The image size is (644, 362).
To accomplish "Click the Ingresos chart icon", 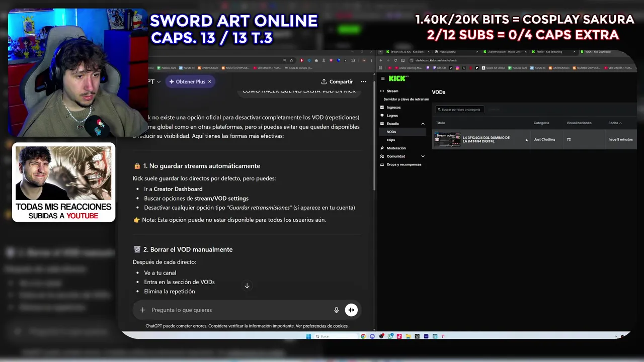I will click(x=382, y=107).
